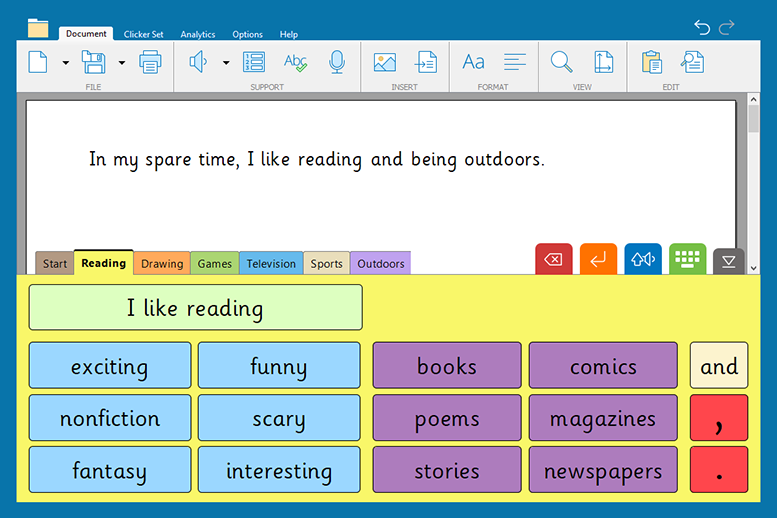This screenshot has height=518, width=777.
Task: Open the spell check tool
Action: tap(295, 63)
